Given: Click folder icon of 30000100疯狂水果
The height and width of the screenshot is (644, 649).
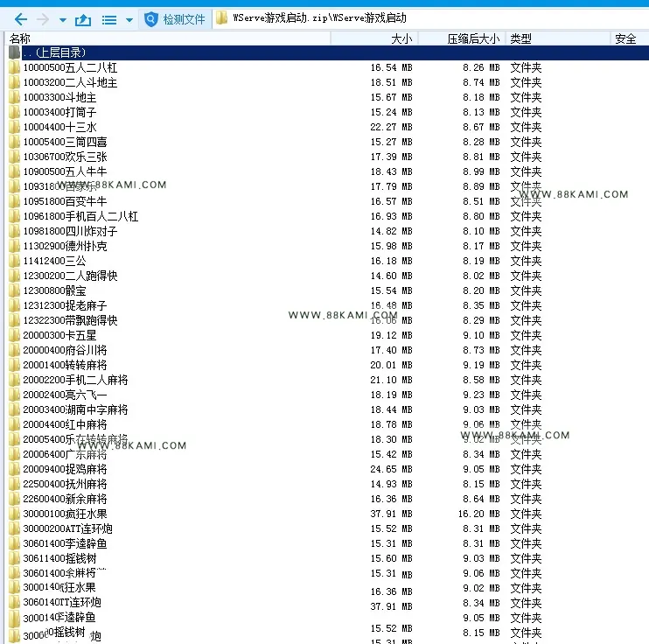Looking at the screenshot, I should click(x=14, y=514).
